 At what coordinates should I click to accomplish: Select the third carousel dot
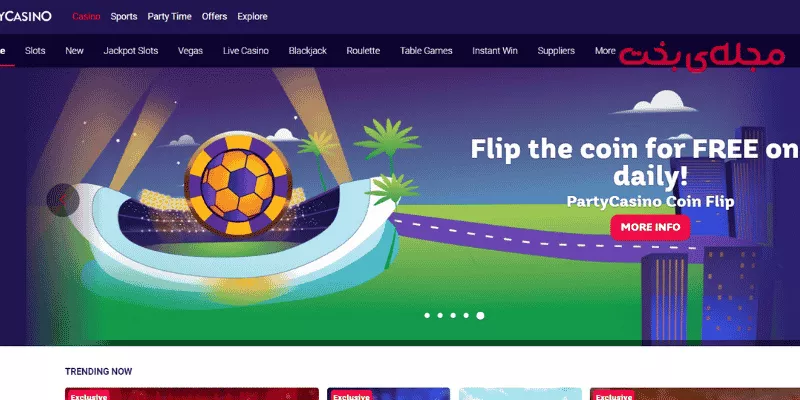[453, 315]
